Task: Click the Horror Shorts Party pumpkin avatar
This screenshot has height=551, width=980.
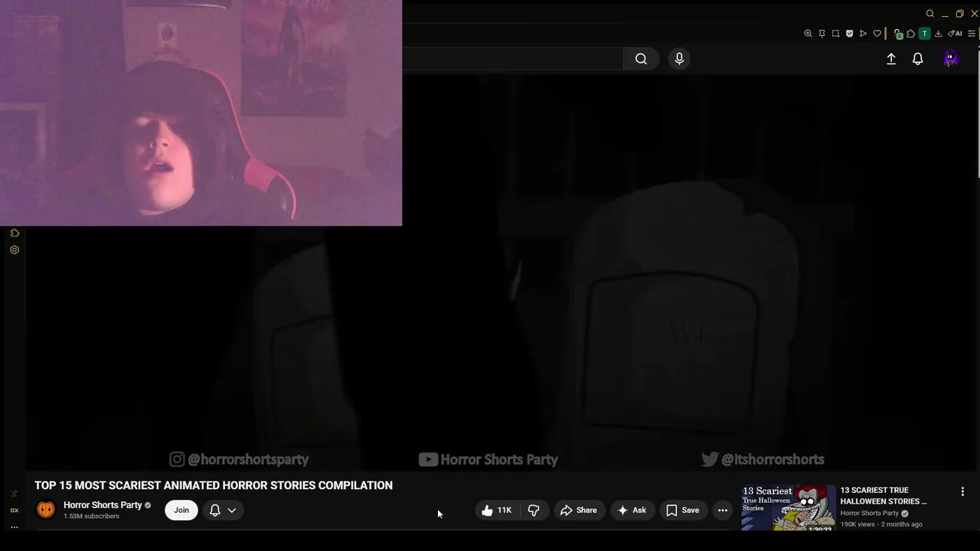Action: 46,510
